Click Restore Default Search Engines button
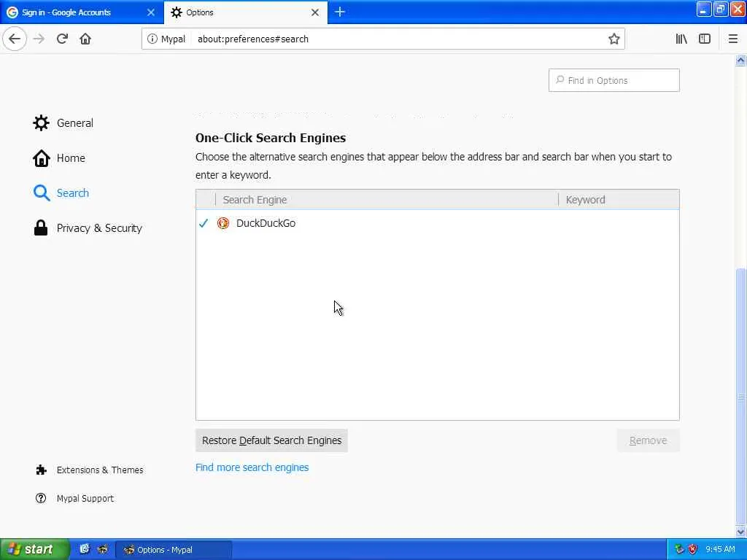Viewport: 747px width, 560px height. [x=271, y=440]
